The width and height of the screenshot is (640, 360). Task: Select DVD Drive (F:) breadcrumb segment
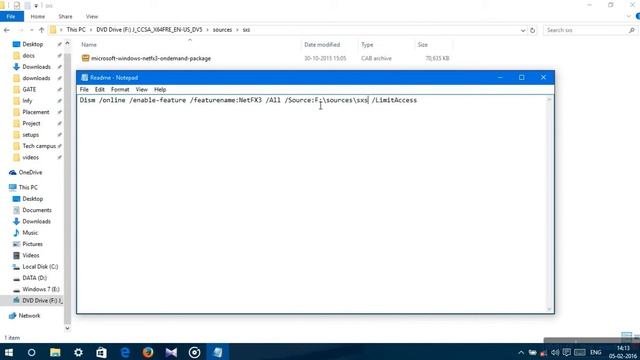click(x=149, y=30)
